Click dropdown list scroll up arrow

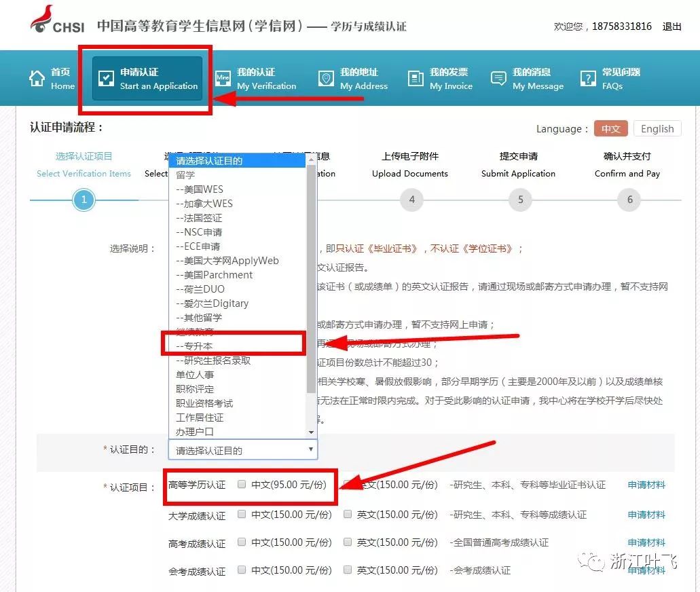(x=311, y=159)
